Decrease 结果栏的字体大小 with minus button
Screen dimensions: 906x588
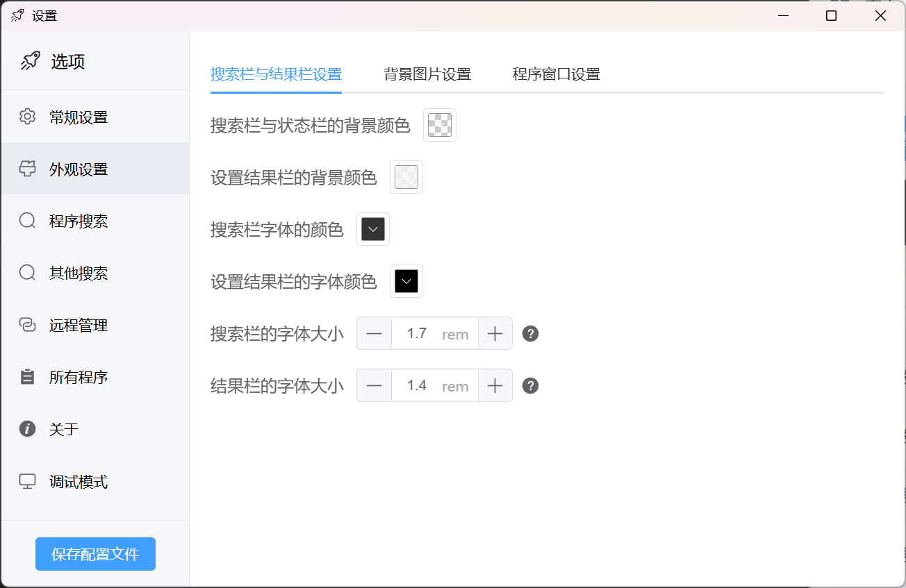tap(374, 386)
